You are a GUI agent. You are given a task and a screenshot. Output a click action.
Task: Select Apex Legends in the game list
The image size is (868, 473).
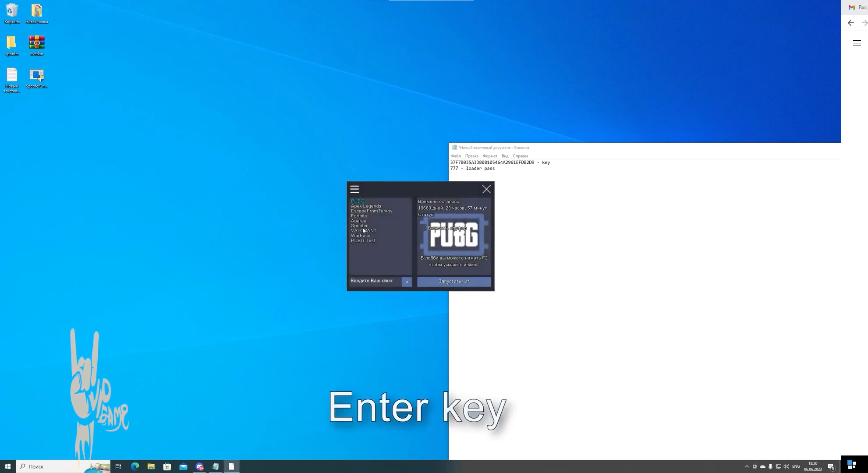(x=366, y=206)
